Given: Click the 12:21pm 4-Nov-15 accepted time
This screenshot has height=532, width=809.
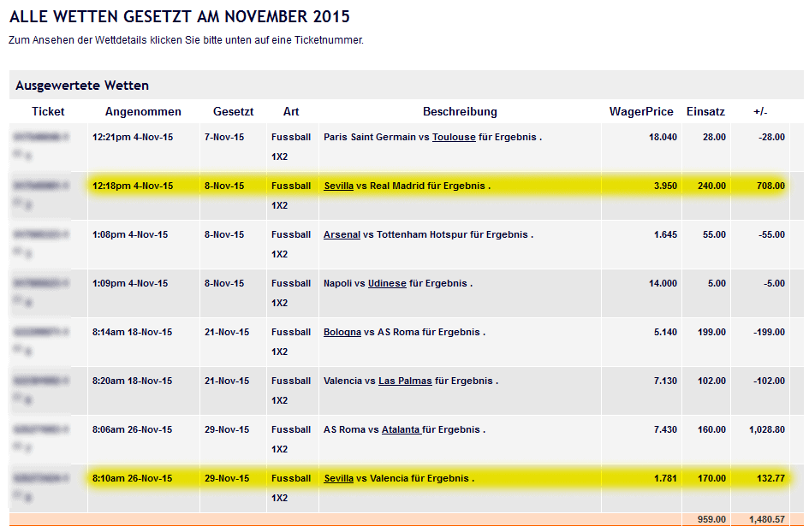Looking at the screenshot, I should 133,137.
